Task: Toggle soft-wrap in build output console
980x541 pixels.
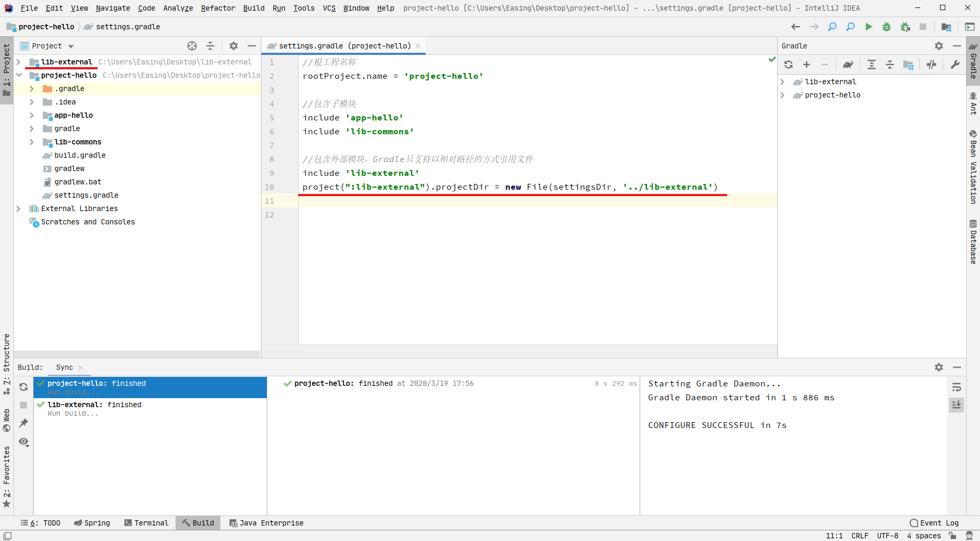Action: coord(957,387)
